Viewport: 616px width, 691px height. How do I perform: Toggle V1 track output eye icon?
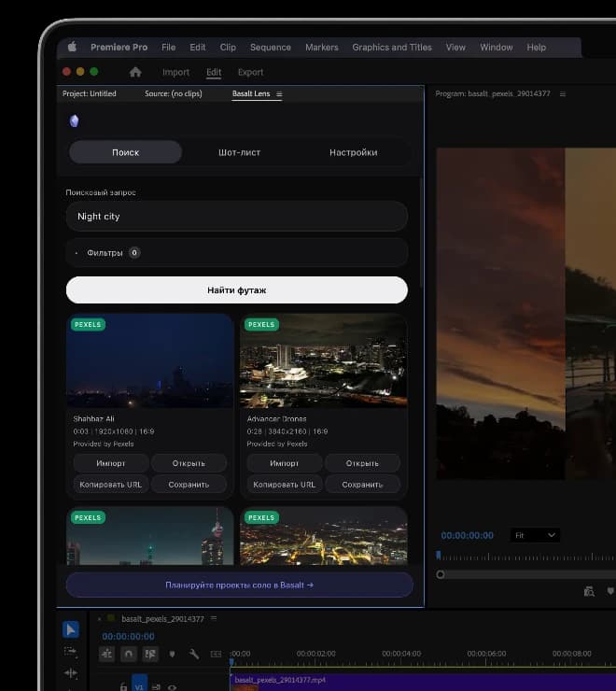pos(172,687)
